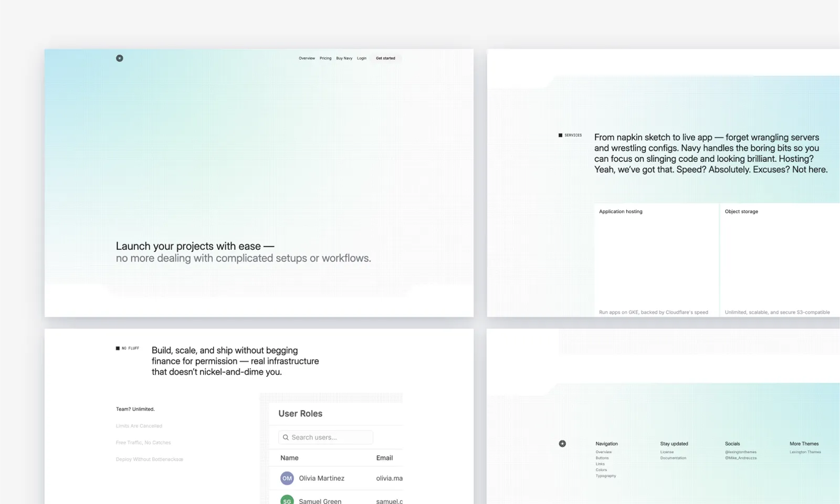Viewport: 840px width, 504px height.
Task: Visit the Lexington Themes footer link
Action: point(805,452)
